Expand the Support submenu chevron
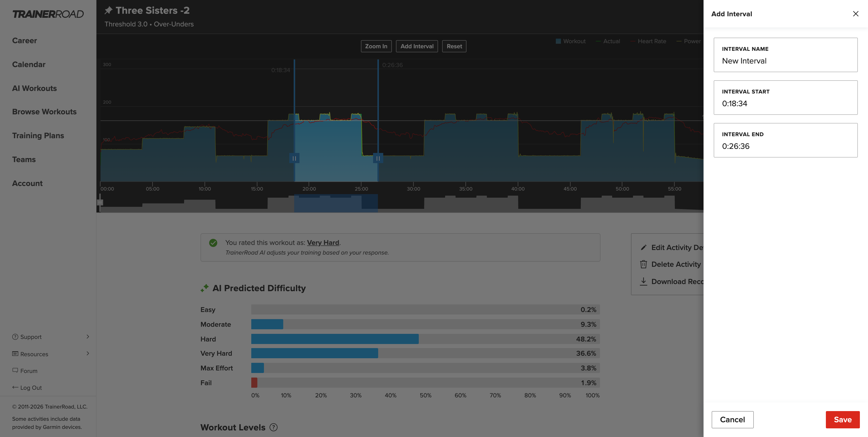 [x=88, y=337]
